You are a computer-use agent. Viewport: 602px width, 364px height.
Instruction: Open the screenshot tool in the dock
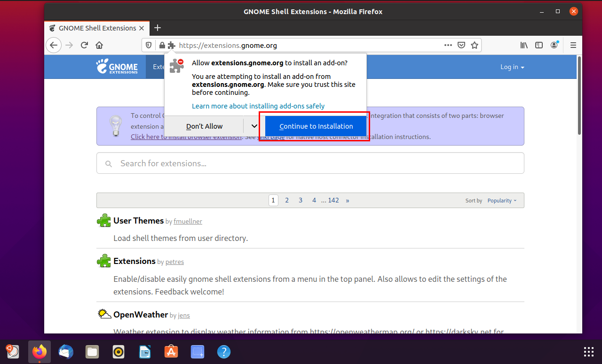[x=198, y=351]
